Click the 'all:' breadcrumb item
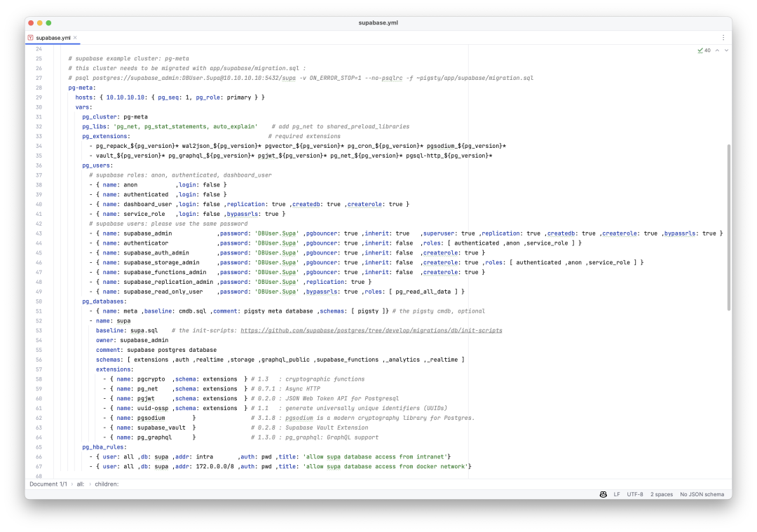The height and width of the screenshot is (532, 757). coord(80,484)
